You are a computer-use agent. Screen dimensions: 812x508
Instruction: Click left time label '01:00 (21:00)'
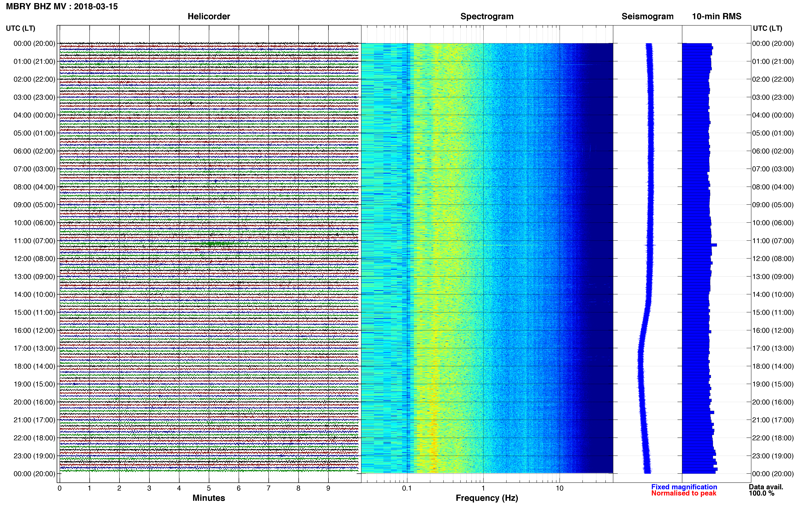(34, 62)
